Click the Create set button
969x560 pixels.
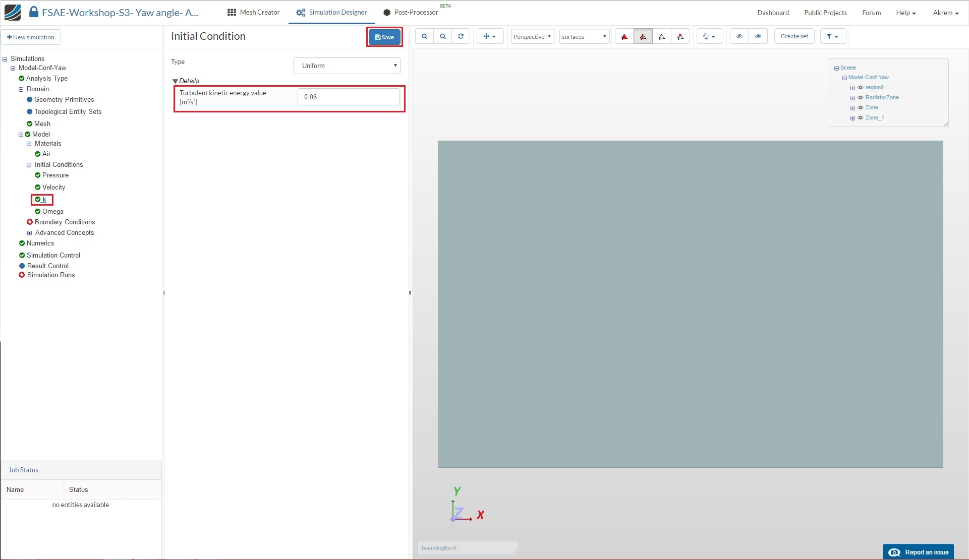coord(794,36)
